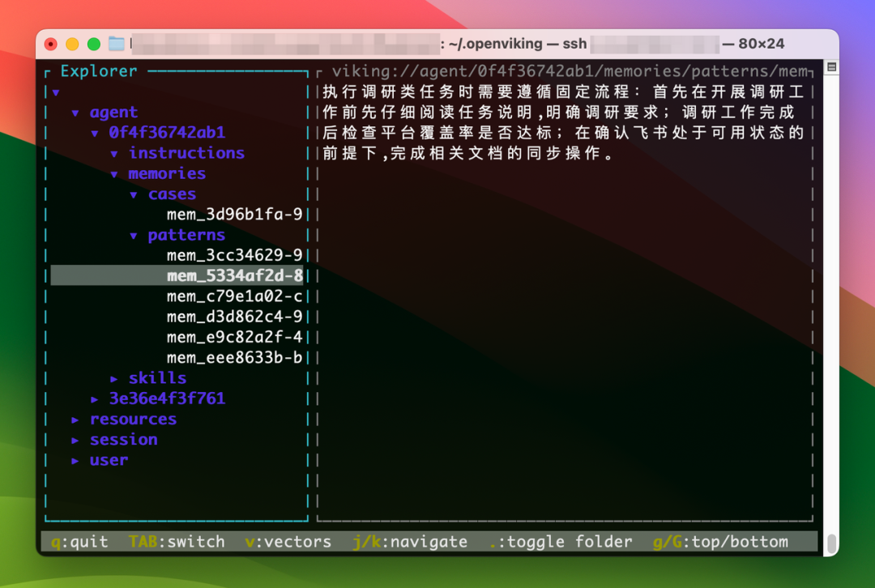Click the viking://agent path header
The height and width of the screenshot is (588, 875).
(570, 70)
